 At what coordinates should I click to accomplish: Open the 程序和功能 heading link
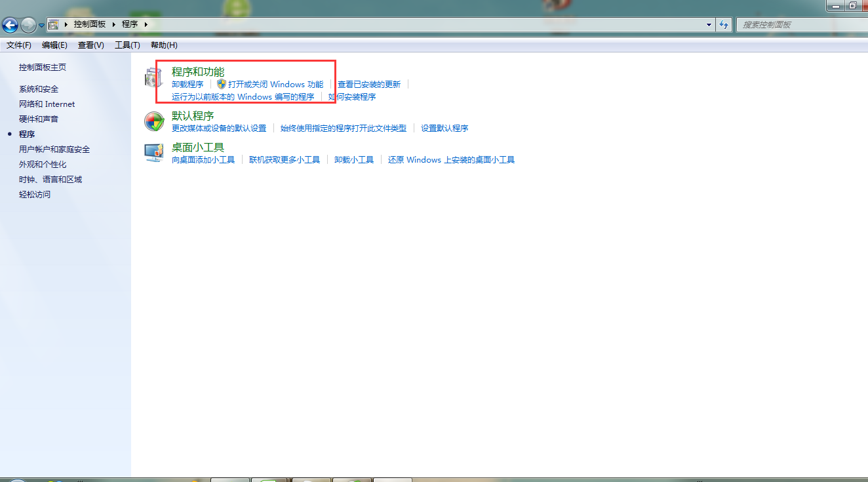tap(198, 72)
